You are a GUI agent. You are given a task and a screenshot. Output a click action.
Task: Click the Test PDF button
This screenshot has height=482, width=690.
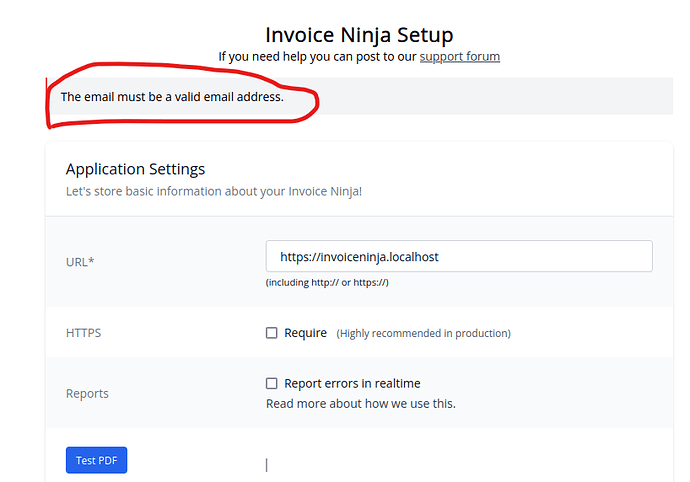tap(96, 460)
